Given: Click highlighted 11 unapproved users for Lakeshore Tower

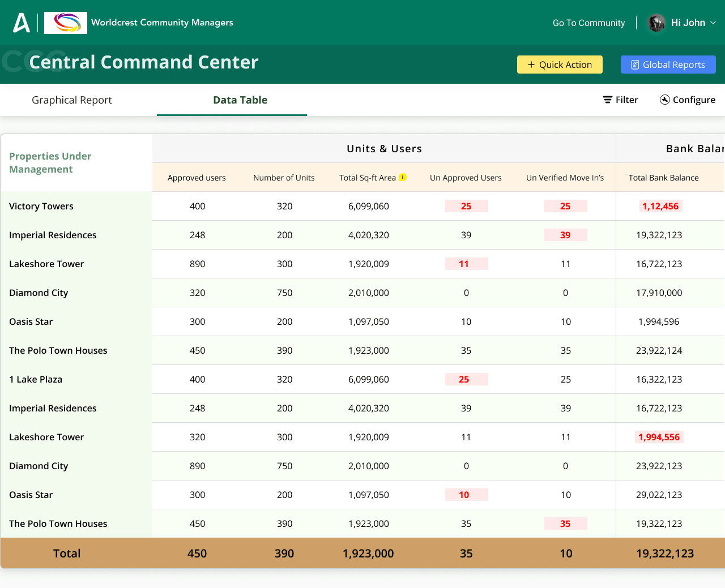Looking at the screenshot, I should click(x=466, y=264).
